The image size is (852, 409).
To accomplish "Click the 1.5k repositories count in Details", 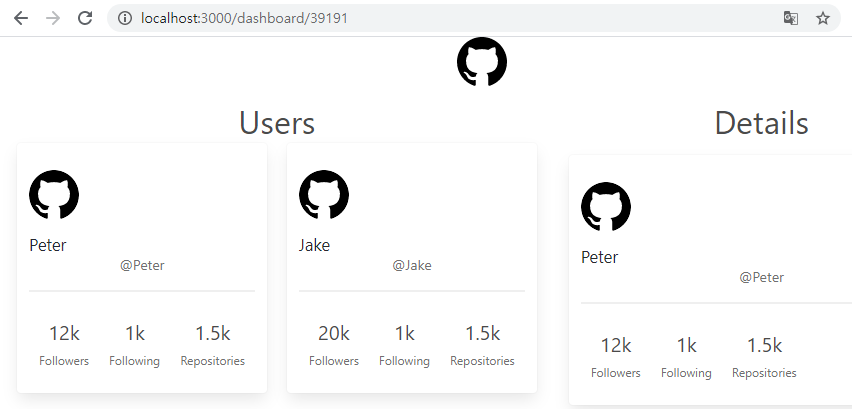I will point(764,345).
